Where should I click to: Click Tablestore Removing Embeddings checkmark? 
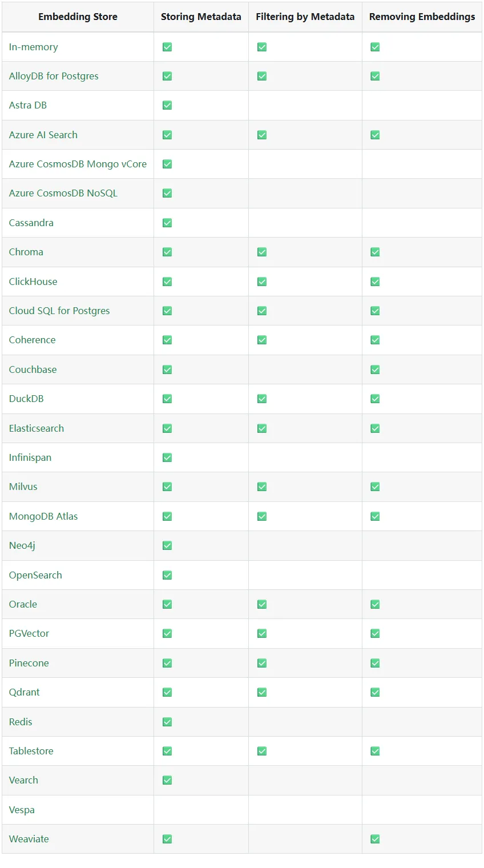click(375, 751)
